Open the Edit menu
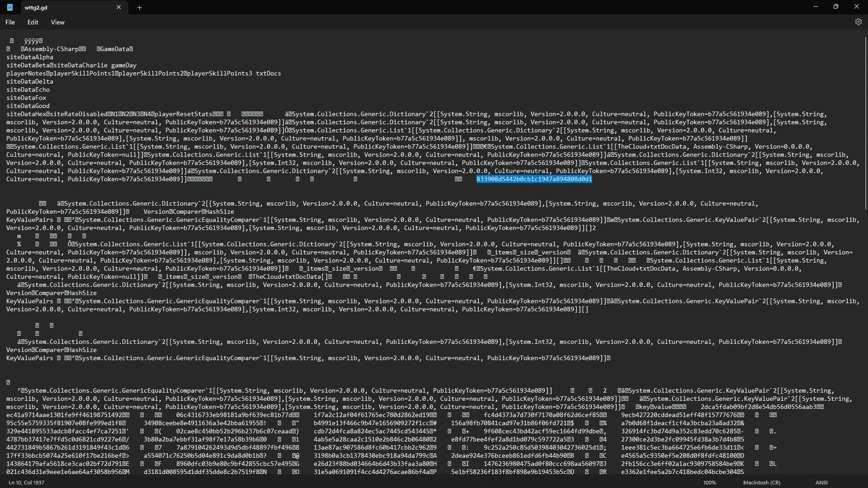This screenshot has width=868, height=488. point(33,22)
